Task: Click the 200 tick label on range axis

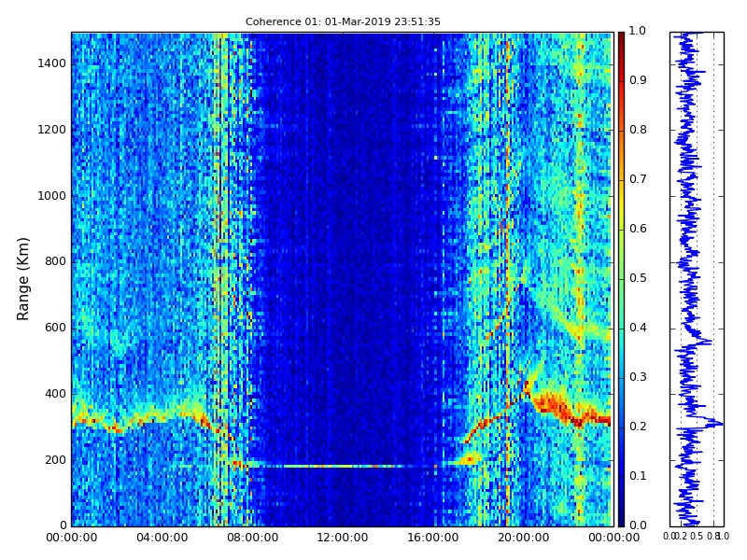Action: coord(56,460)
